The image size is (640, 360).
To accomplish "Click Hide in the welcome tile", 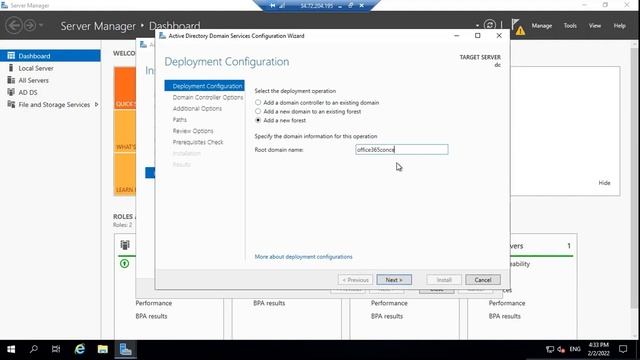I will point(604,183).
